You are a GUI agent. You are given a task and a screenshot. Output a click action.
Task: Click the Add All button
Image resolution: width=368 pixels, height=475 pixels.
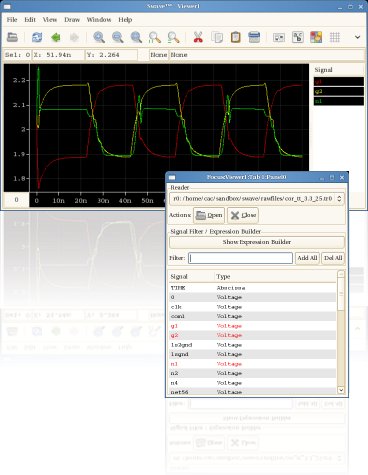(x=307, y=258)
